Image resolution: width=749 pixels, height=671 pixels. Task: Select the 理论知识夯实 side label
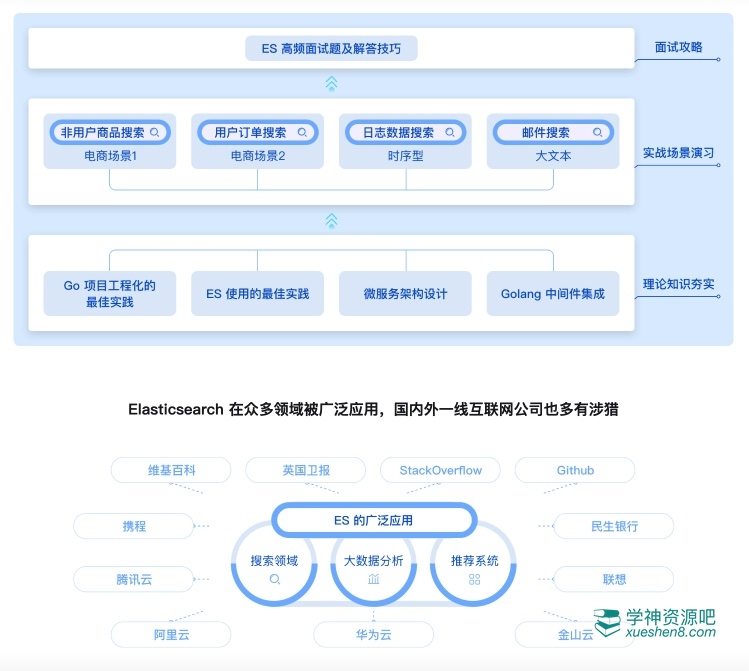(x=678, y=284)
